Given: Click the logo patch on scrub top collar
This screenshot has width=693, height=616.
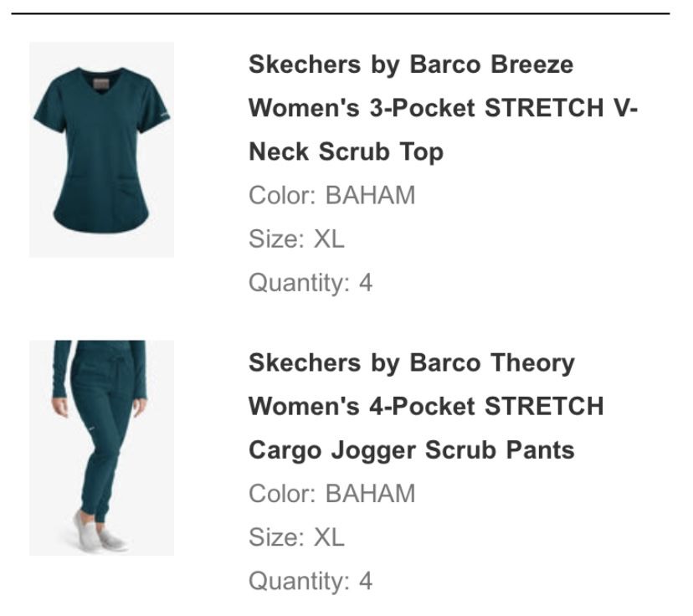Looking at the screenshot, I should tap(100, 84).
